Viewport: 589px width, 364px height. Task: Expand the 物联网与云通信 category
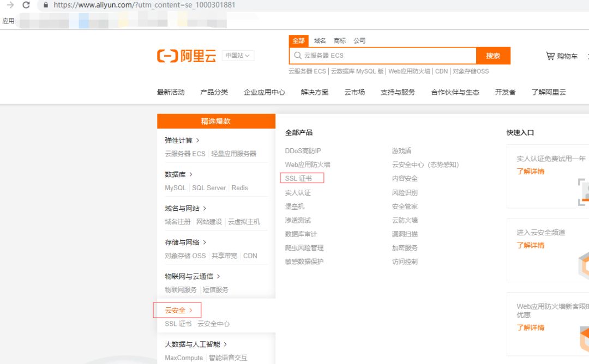pyautogui.click(x=192, y=276)
